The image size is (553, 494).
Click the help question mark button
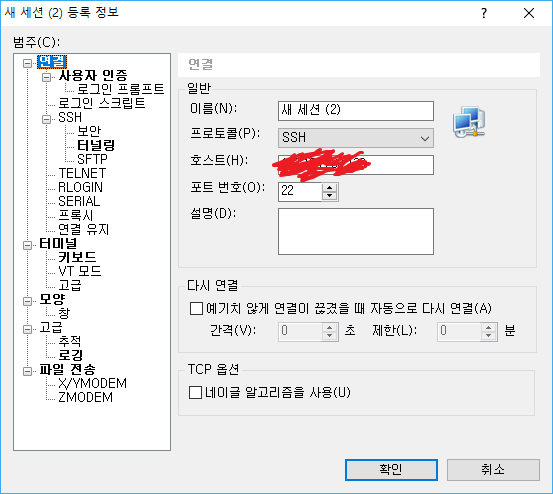click(484, 13)
